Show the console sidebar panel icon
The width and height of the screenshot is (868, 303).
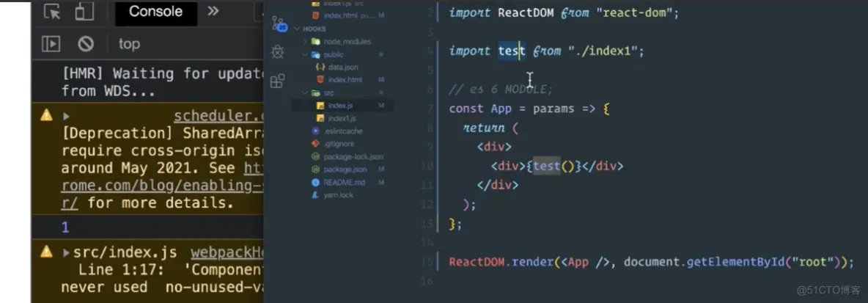(51, 44)
